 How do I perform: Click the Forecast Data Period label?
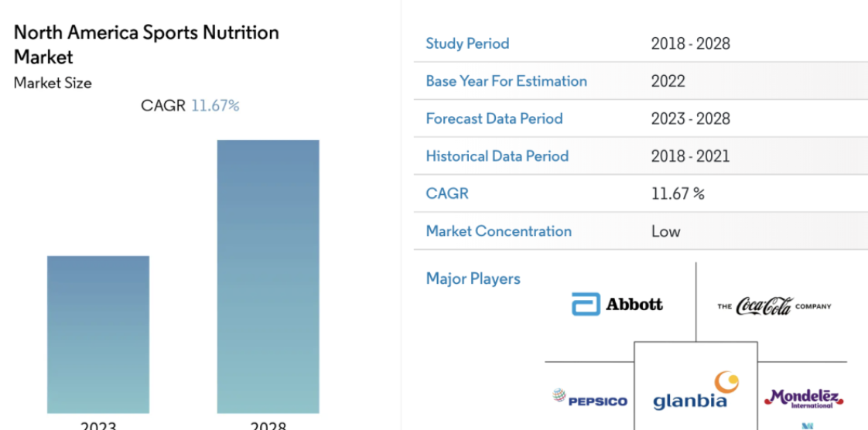point(494,118)
